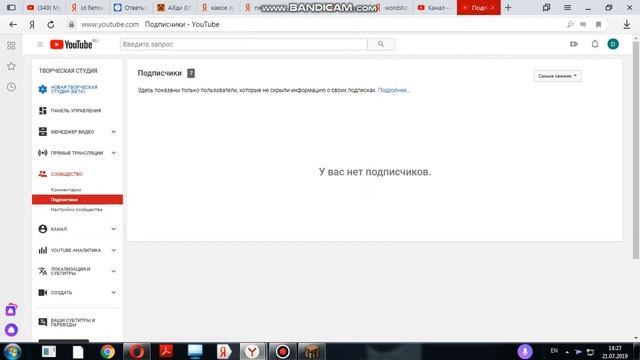Image resolution: width=640 pixels, height=360 pixels.
Task: Select Менеджер видео in sidebar
Action: click(x=72, y=132)
